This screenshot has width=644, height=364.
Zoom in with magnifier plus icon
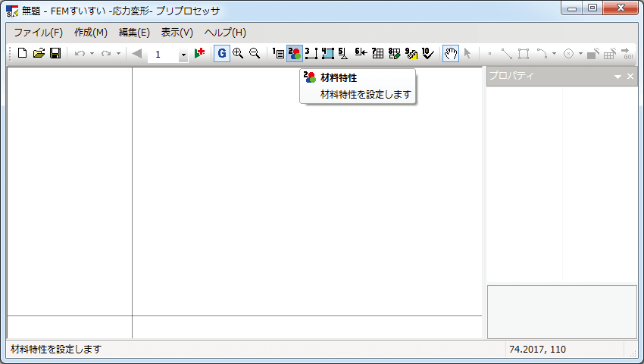click(238, 53)
